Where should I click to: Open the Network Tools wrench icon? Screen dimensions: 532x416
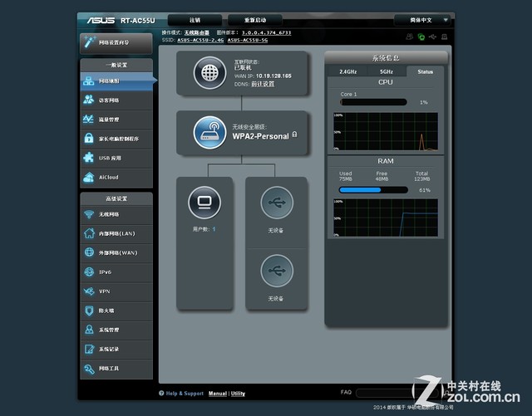tap(89, 369)
